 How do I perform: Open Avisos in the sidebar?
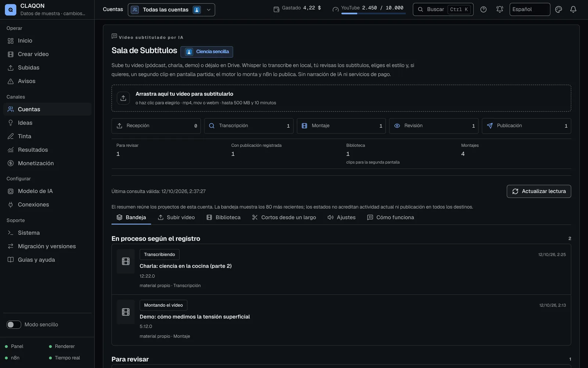[x=47, y=81]
